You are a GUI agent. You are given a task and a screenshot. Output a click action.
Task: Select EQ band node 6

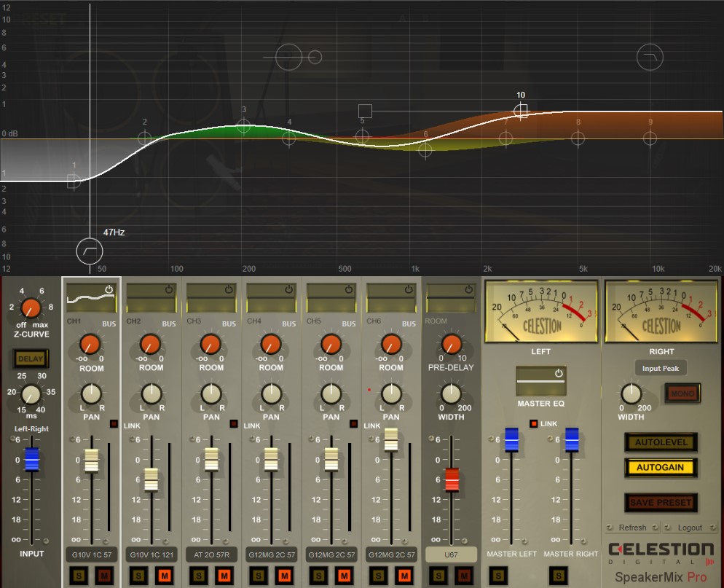[x=425, y=149]
